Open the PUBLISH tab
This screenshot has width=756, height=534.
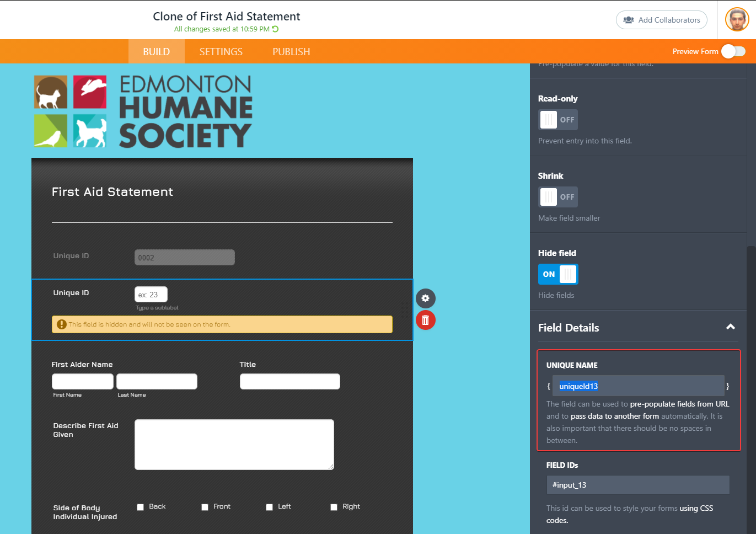point(291,51)
